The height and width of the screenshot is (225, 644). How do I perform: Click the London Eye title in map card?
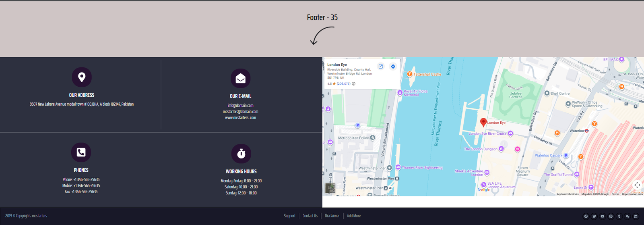(x=337, y=65)
